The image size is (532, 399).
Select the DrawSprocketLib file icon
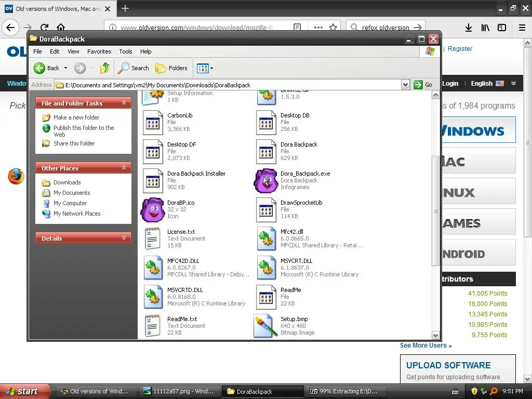(x=266, y=210)
